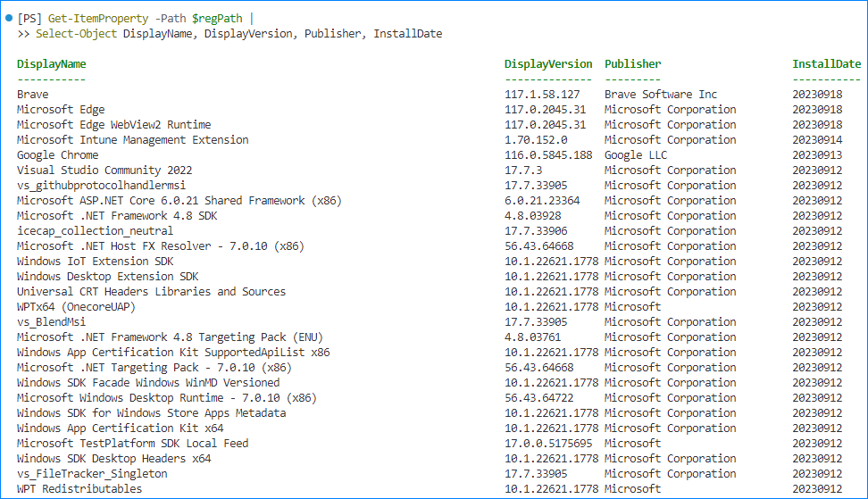The image size is (868, 499).
Task: Select the Google Chrome entry
Action: point(57,155)
